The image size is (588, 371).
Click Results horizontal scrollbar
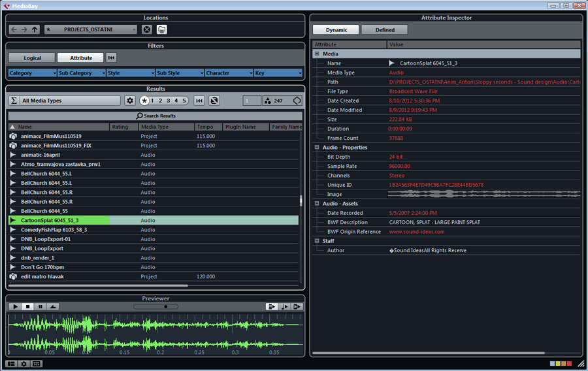98,285
